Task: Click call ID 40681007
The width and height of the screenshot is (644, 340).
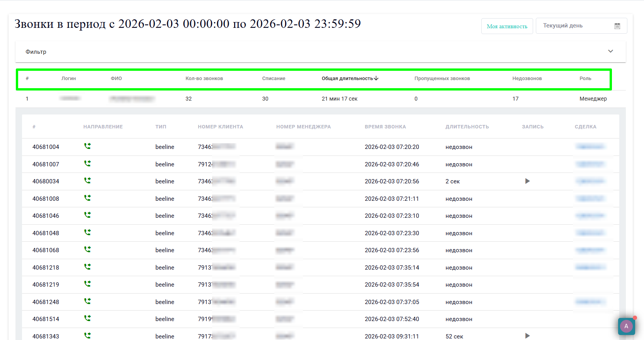Action: point(46,164)
